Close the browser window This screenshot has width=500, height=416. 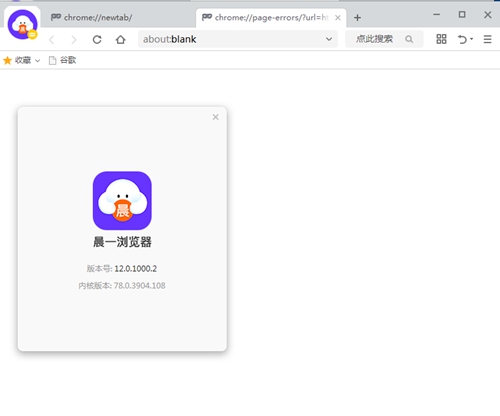click(x=488, y=15)
